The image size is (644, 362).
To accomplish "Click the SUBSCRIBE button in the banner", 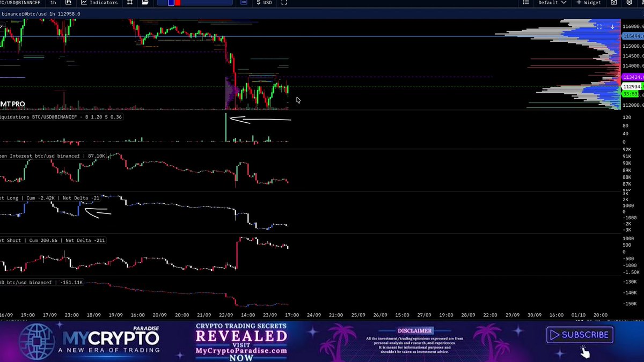I will (x=580, y=335).
